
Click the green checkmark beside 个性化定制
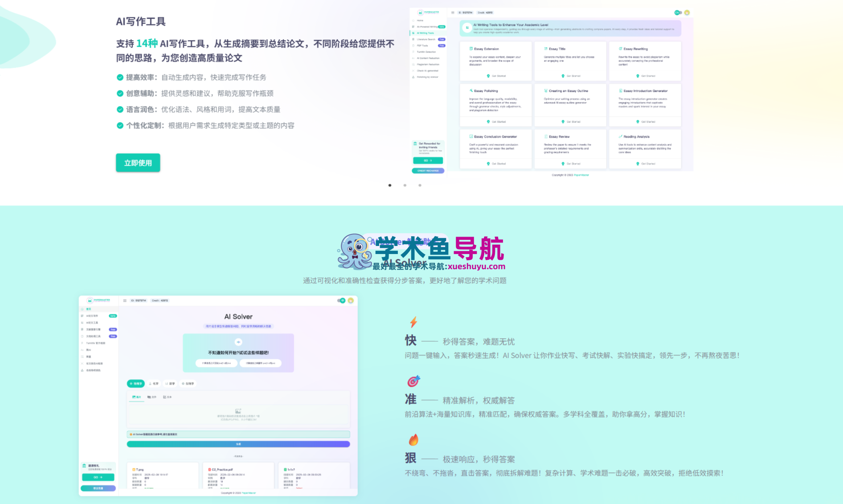[x=120, y=126]
